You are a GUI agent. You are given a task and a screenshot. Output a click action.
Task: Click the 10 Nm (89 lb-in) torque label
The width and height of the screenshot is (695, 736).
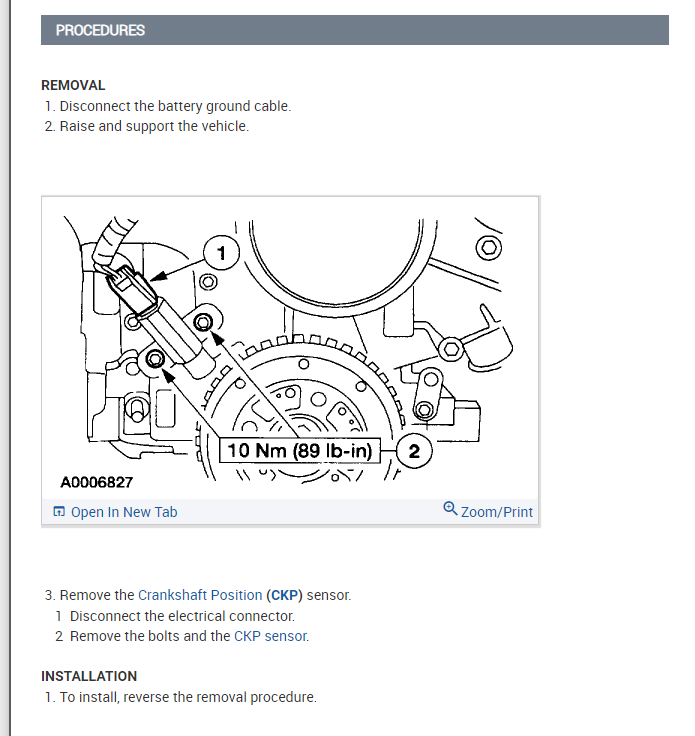(x=300, y=451)
